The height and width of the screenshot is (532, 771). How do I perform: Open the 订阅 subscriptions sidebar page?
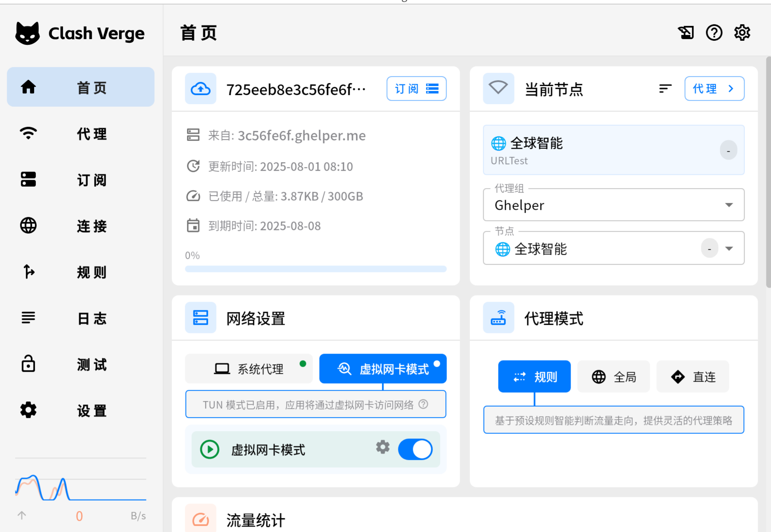(x=81, y=179)
